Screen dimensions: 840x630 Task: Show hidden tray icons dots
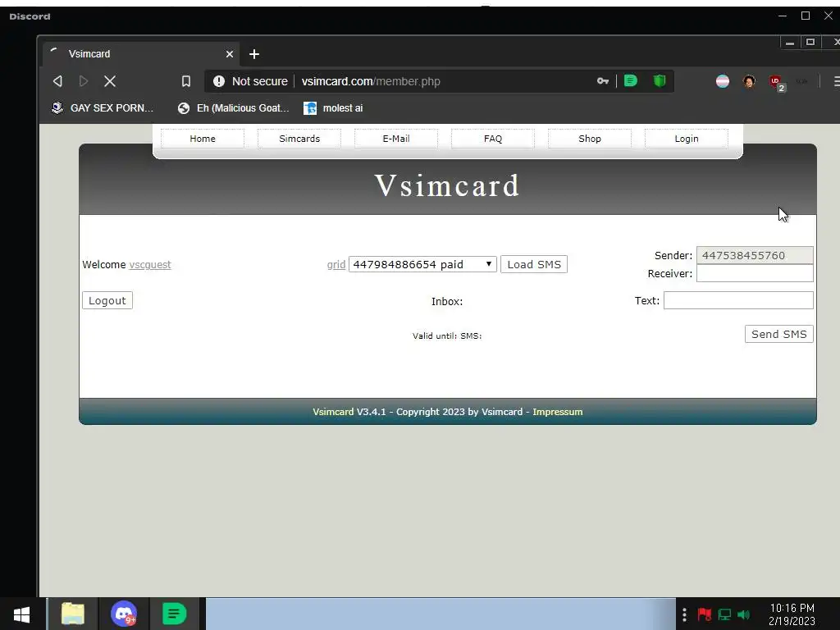point(684,614)
